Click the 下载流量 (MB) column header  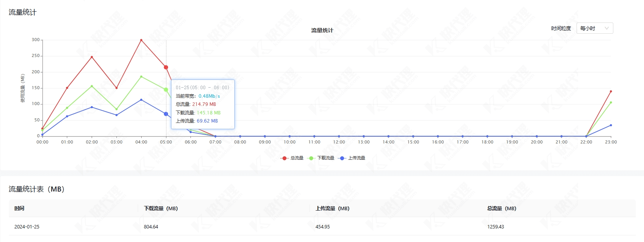pos(161,209)
